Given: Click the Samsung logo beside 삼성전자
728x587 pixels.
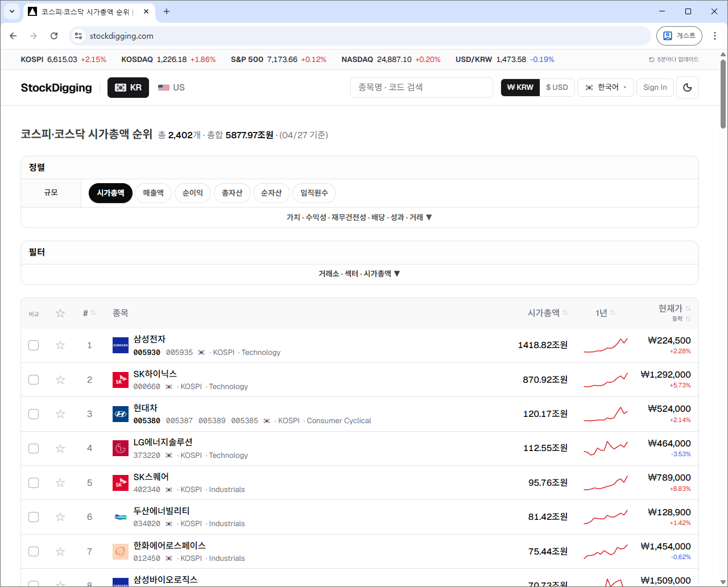Looking at the screenshot, I should pos(121,345).
